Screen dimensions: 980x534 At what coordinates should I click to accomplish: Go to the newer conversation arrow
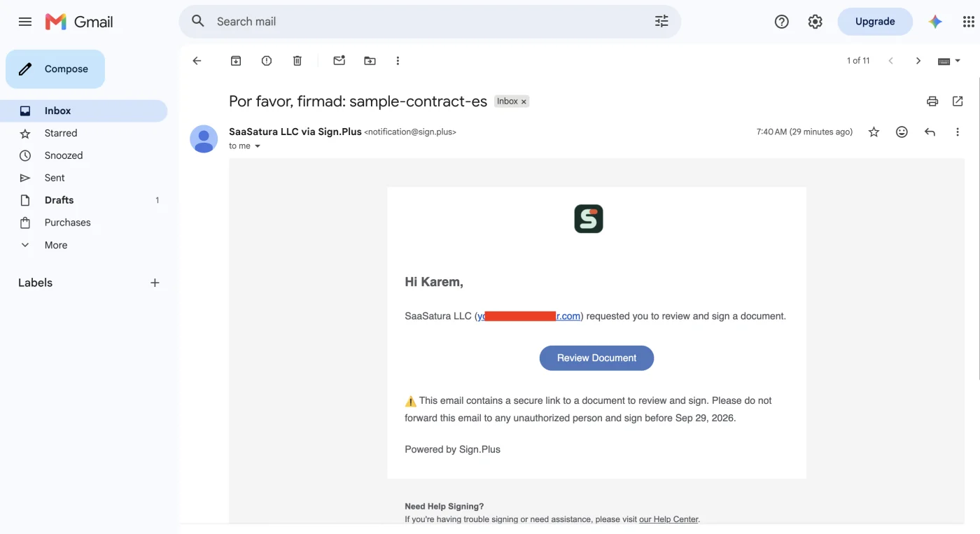click(891, 61)
